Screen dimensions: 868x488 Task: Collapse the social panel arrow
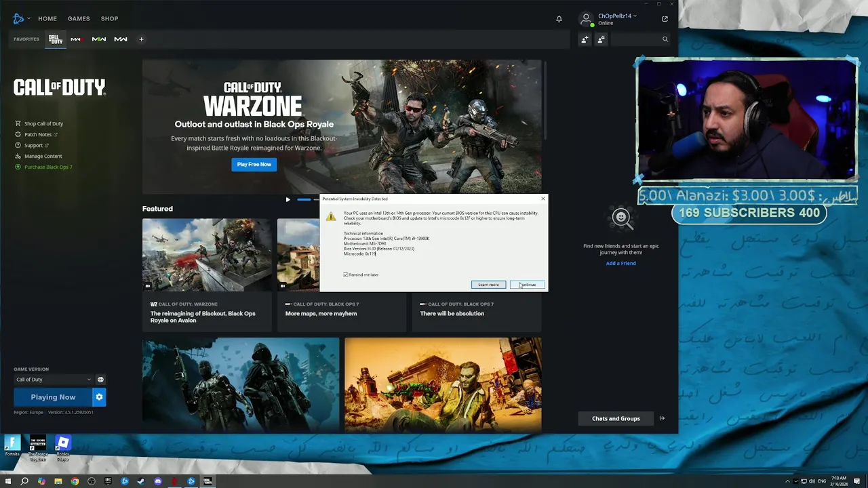tap(662, 418)
